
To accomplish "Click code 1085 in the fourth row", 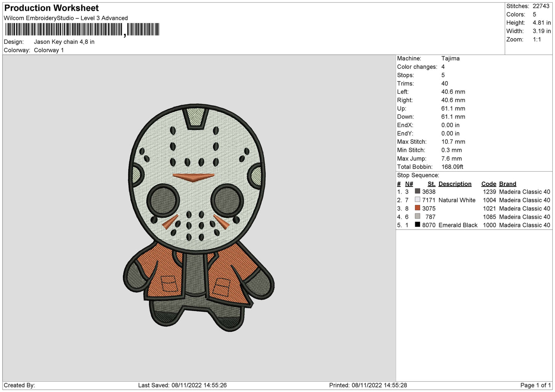I will [489, 217].
